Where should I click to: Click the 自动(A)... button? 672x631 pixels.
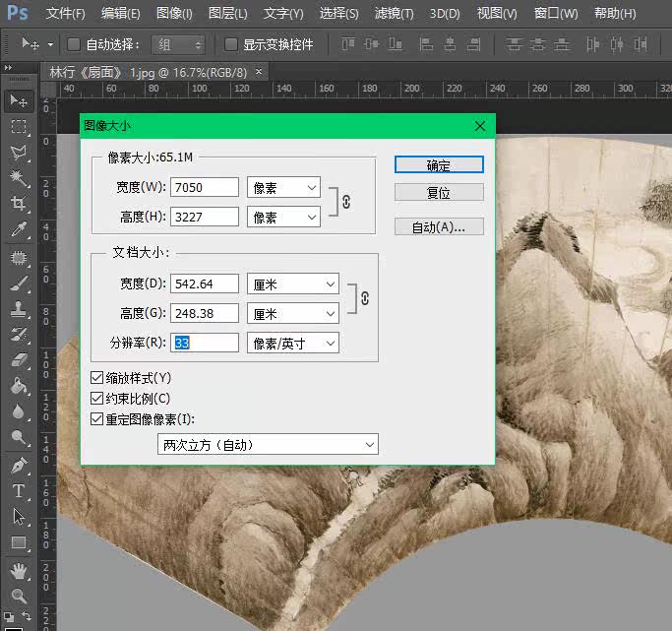[439, 226]
